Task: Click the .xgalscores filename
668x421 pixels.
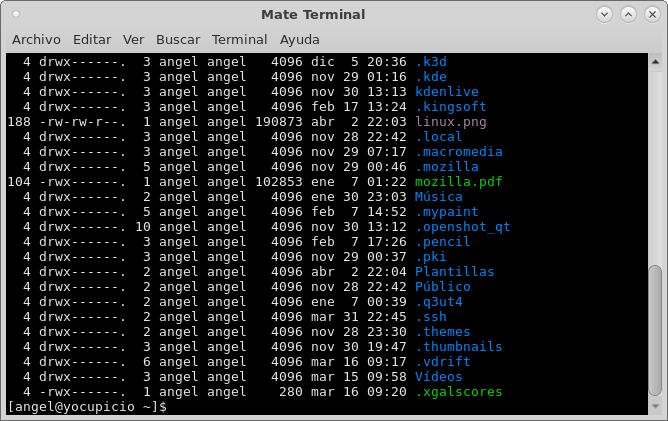Action: coord(459,392)
